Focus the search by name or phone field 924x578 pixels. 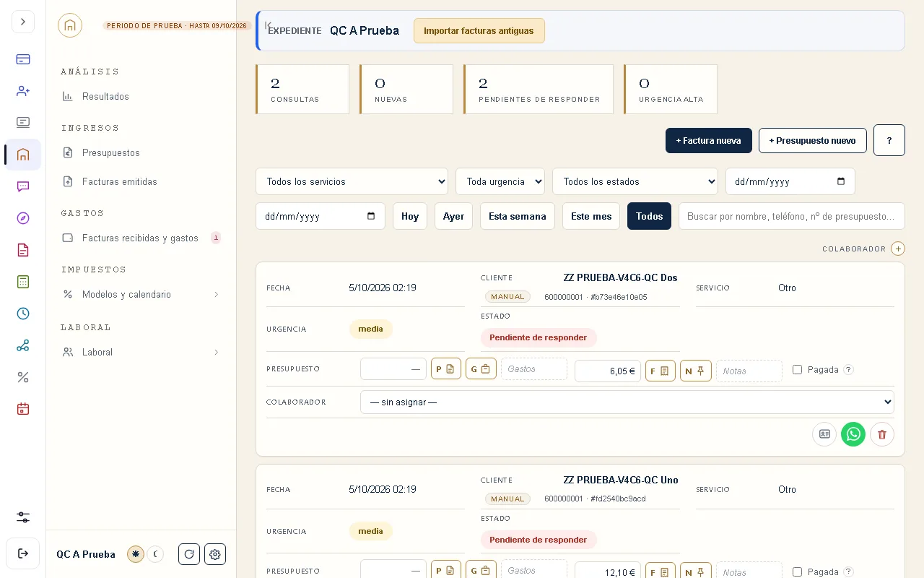point(792,216)
